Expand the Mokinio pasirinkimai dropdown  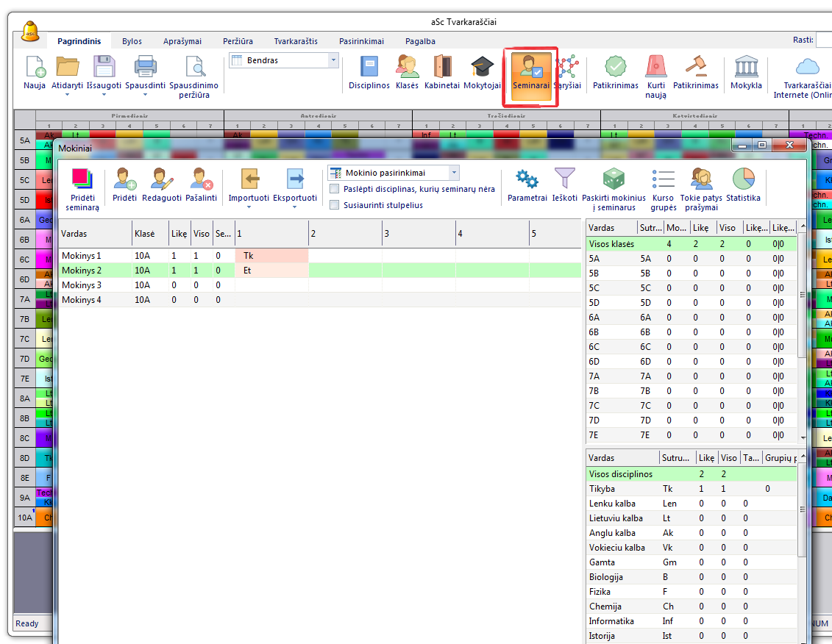click(x=453, y=173)
